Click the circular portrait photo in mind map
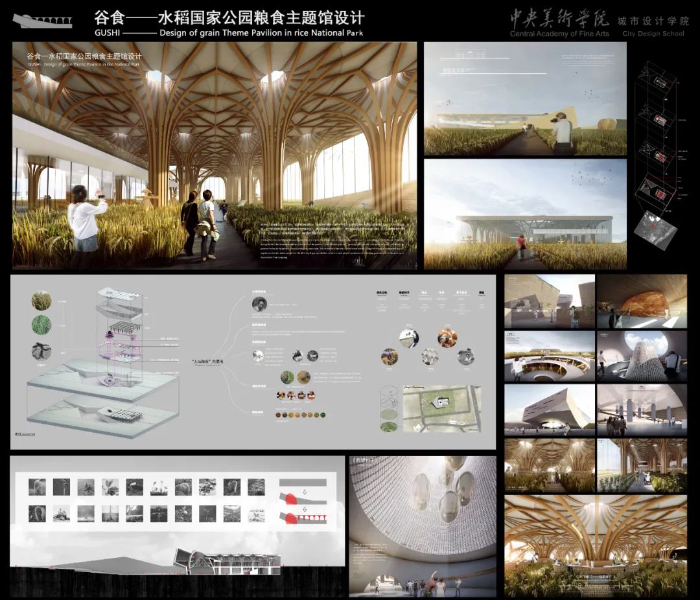The width and height of the screenshot is (700, 600). 259,304
